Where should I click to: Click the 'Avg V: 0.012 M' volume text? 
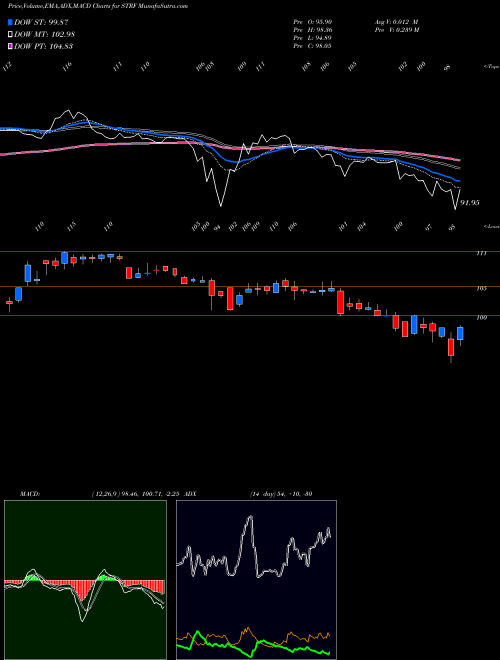[396, 21]
